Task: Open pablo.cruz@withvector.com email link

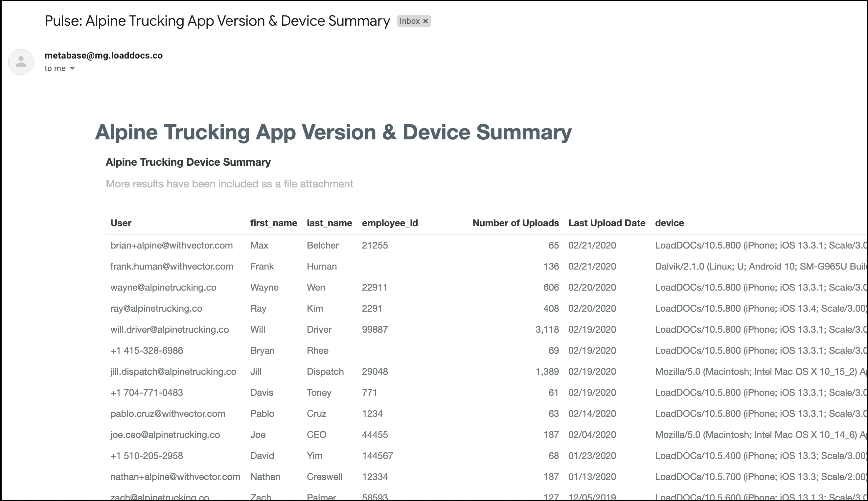Action: tap(168, 414)
